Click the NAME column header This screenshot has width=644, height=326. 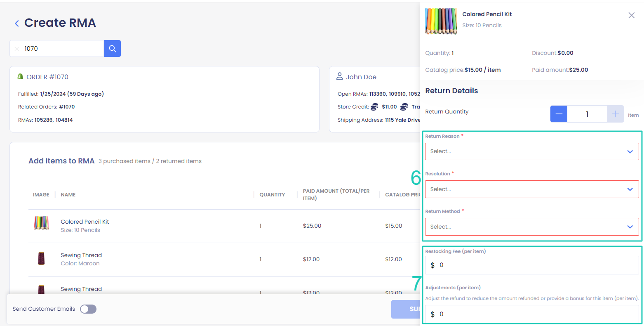pyautogui.click(x=68, y=195)
